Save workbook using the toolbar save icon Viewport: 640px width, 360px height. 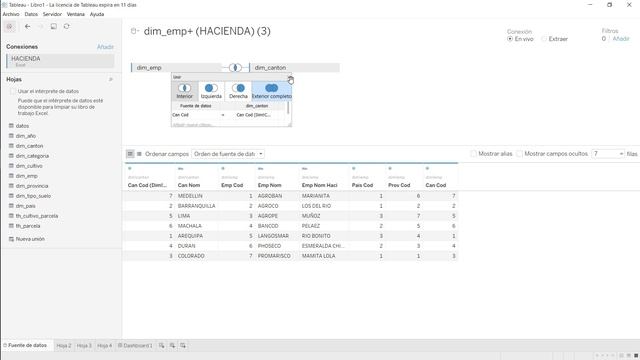[53, 27]
